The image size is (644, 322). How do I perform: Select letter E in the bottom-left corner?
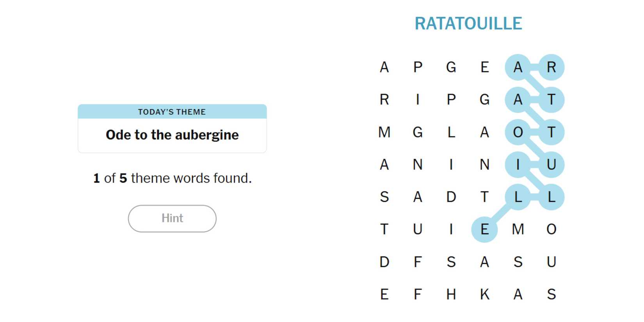(x=384, y=294)
